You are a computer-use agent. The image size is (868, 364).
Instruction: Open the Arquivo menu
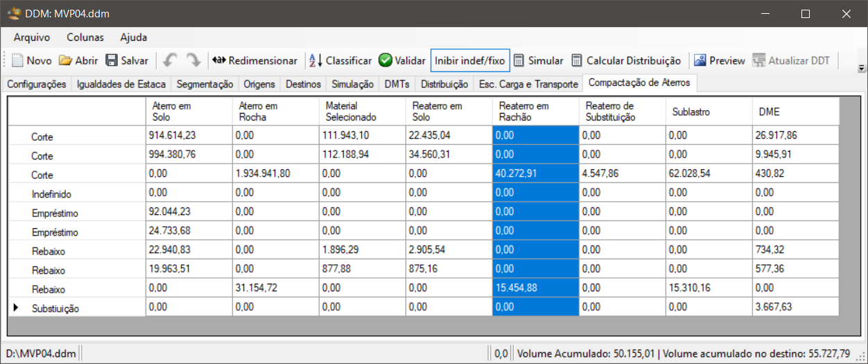pos(32,37)
